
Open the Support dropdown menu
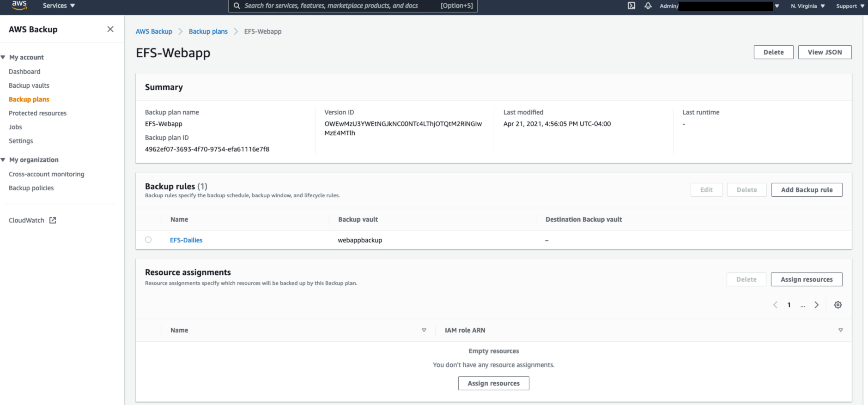pyautogui.click(x=850, y=6)
